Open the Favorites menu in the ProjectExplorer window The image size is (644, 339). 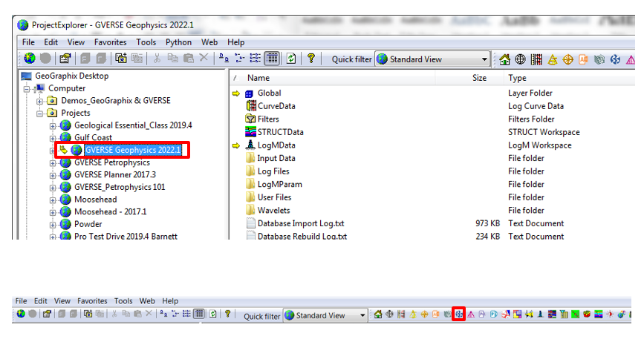110,42
